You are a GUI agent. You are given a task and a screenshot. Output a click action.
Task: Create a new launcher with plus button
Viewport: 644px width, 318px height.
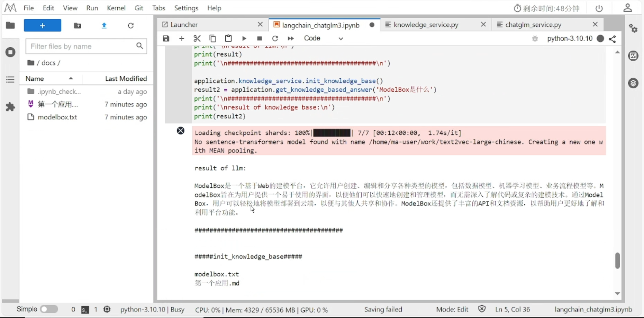pos(42,25)
